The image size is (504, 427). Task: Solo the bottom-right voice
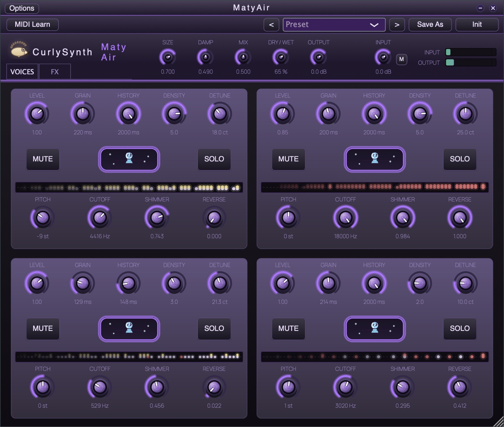pos(460,329)
